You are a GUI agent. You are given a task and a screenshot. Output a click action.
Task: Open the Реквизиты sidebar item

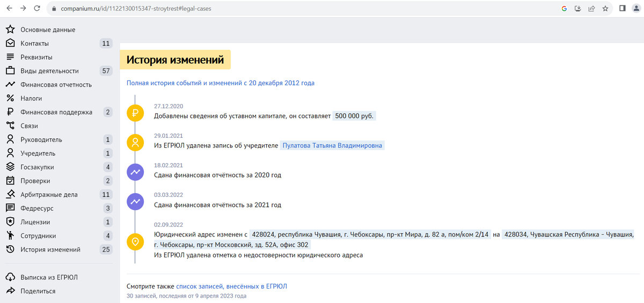[x=36, y=57]
